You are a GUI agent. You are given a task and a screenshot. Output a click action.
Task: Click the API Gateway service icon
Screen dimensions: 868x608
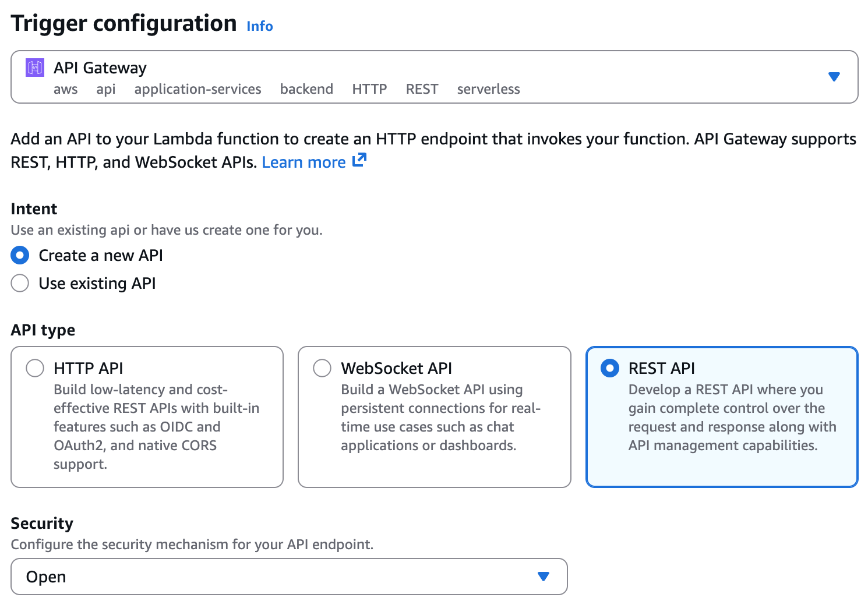[x=35, y=68]
